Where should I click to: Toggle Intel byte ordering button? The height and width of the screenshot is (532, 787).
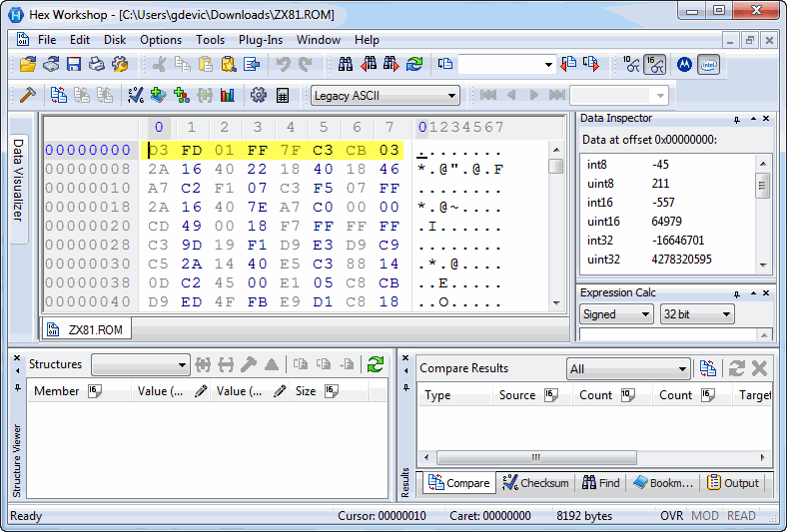709,64
